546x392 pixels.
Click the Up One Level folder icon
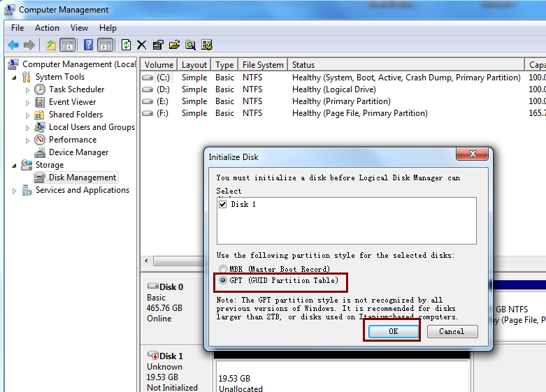(51, 45)
